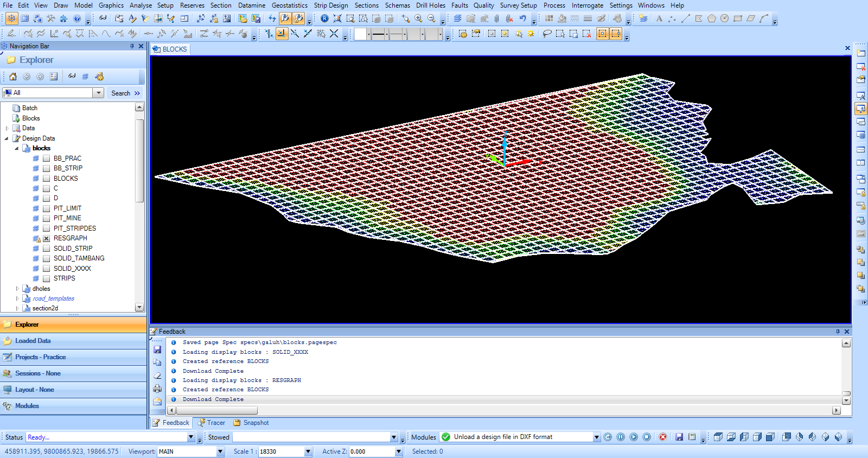Open the Scale 18330 dropdown
868x458 pixels.
(x=308, y=451)
